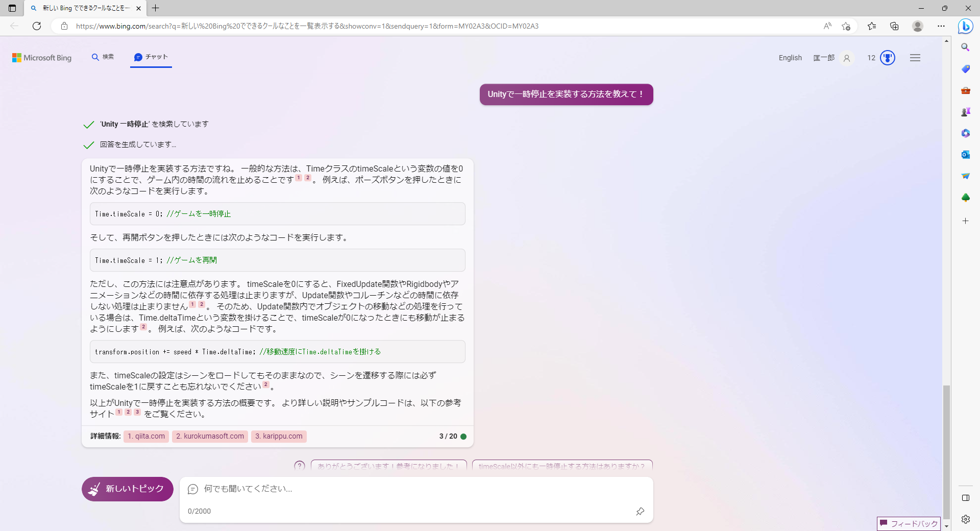This screenshot has width=980, height=531.
Task: Close the 新しい Bing tab
Action: [138, 8]
